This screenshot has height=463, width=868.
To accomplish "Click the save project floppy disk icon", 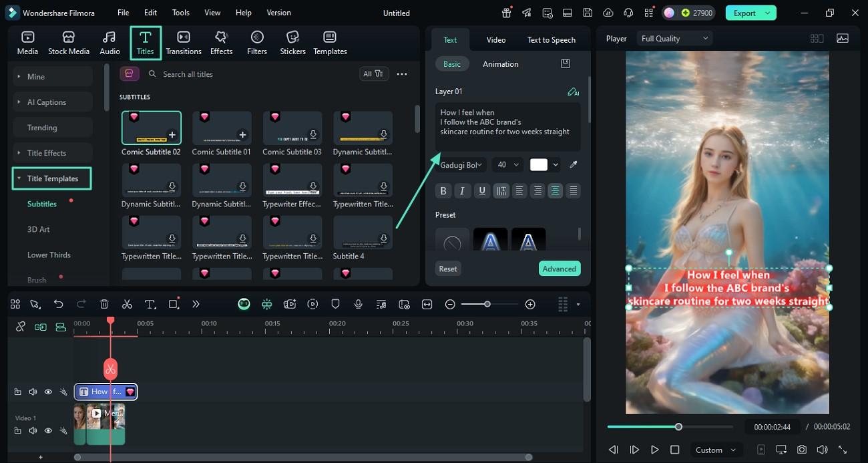I will [588, 13].
